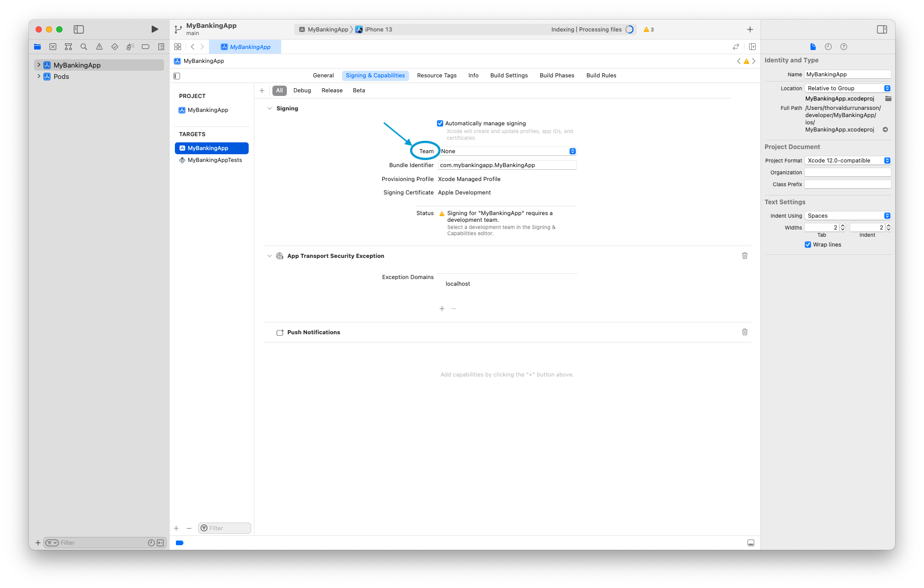The width and height of the screenshot is (924, 588).
Task: Open the library with the toolbar plus
Action: [x=750, y=29]
